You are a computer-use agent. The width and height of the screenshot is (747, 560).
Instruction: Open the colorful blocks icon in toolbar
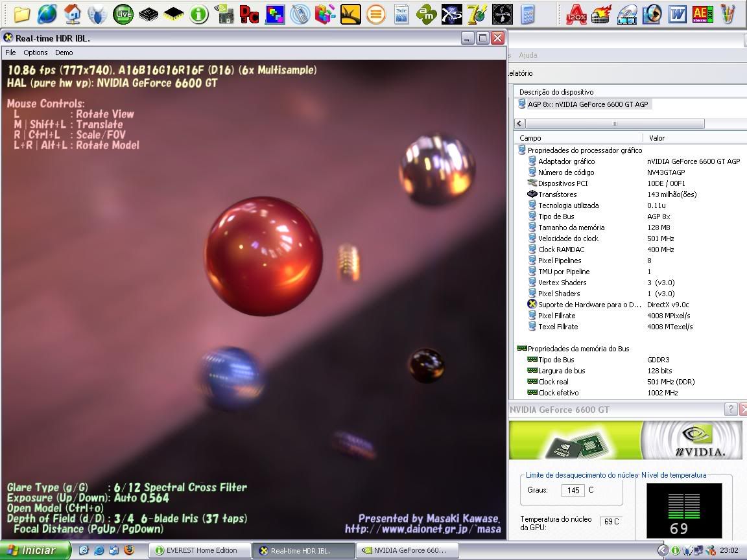click(325, 14)
